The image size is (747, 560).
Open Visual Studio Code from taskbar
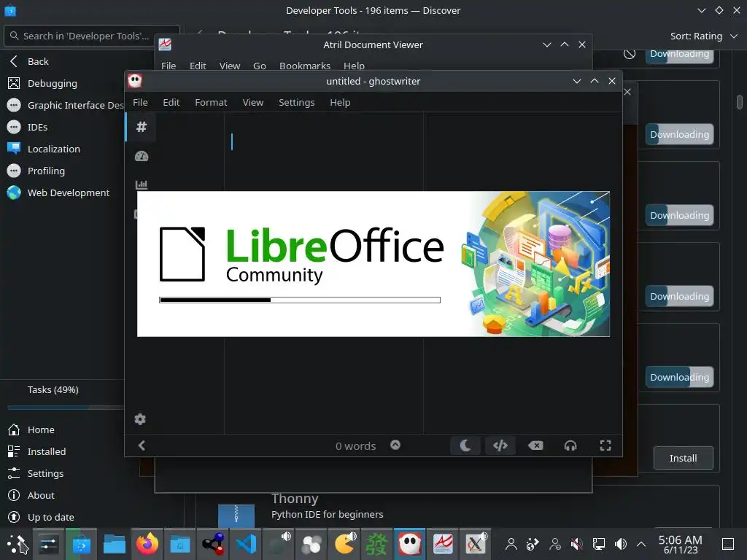(246, 544)
